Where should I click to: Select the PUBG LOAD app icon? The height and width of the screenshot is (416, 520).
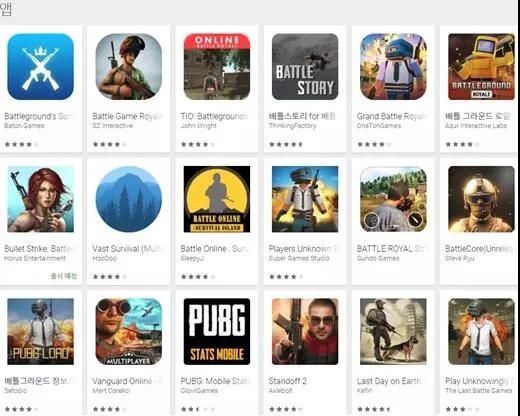(40, 331)
